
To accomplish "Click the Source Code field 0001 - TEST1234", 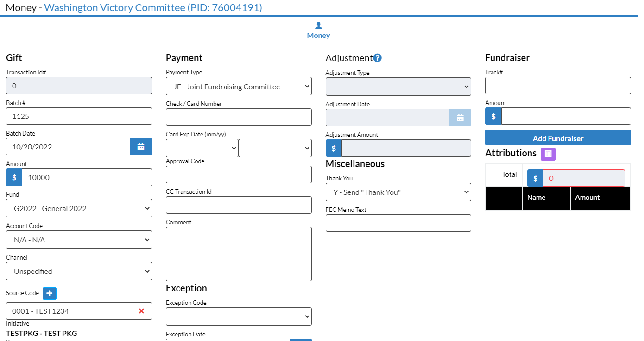I will (x=79, y=311).
